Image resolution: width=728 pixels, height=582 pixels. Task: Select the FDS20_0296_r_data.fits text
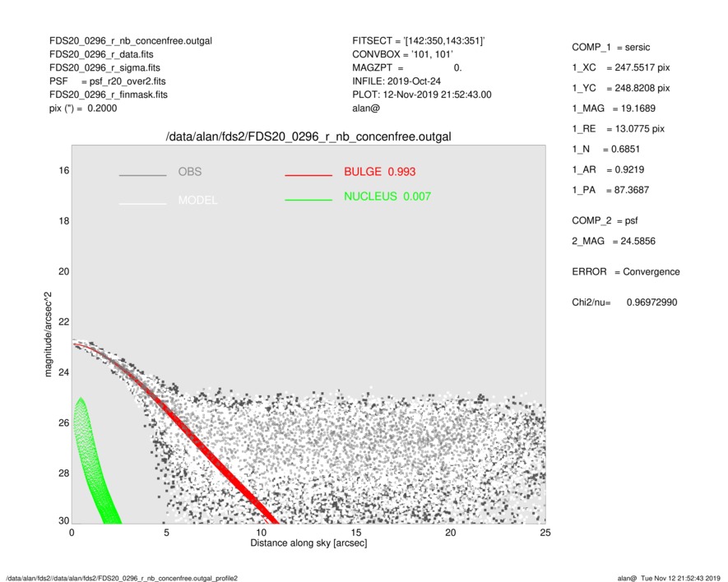(x=101, y=54)
